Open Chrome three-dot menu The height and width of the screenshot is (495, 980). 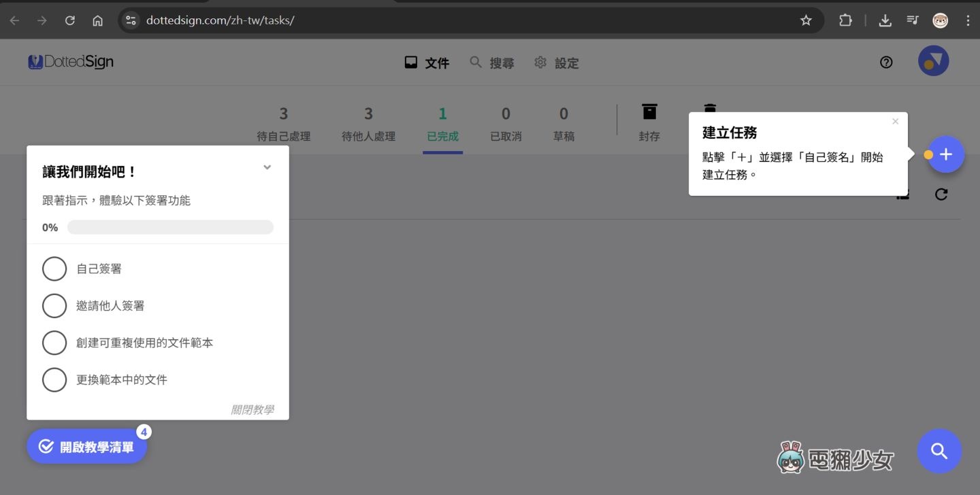(968, 20)
